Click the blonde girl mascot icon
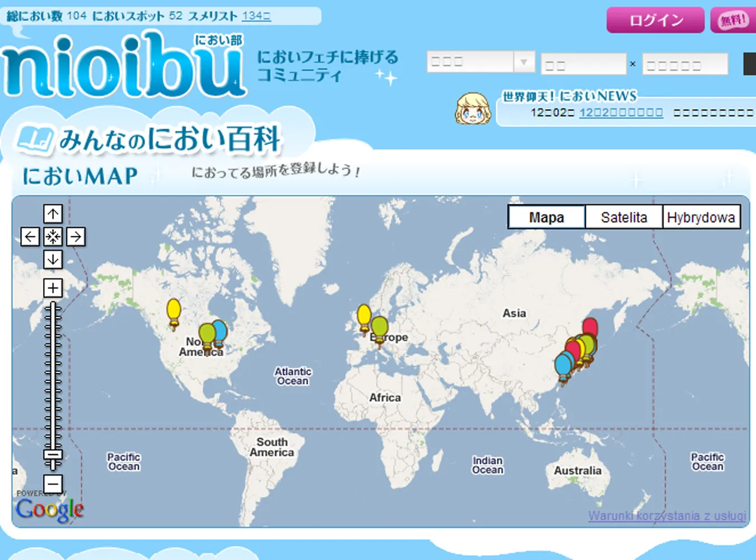The image size is (756, 560). [x=473, y=109]
